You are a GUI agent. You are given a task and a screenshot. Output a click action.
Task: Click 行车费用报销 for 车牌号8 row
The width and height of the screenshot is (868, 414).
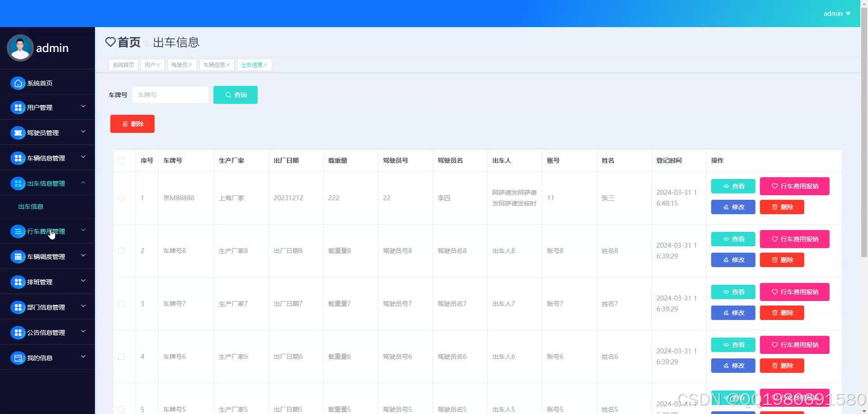(795, 239)
